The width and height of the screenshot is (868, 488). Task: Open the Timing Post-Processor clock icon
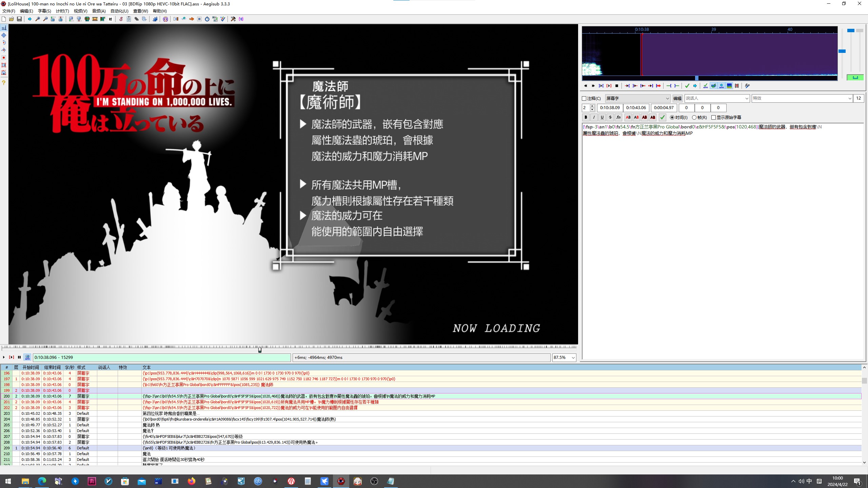coord(207,19)
